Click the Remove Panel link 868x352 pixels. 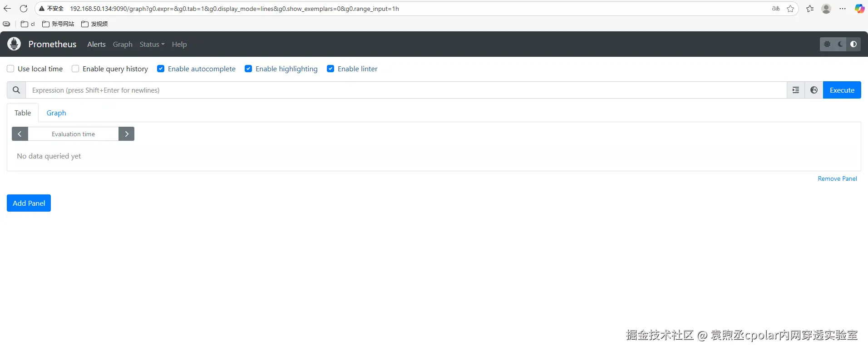(837, 178)
